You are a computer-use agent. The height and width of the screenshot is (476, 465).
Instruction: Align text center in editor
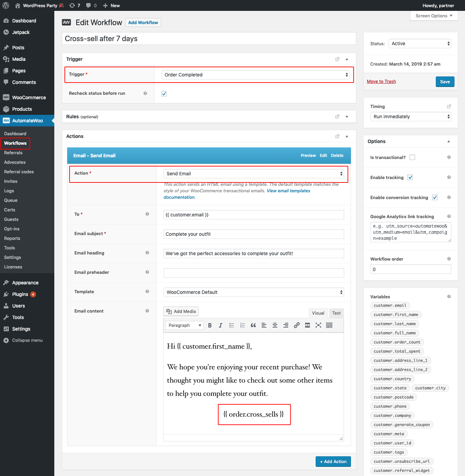275,325
